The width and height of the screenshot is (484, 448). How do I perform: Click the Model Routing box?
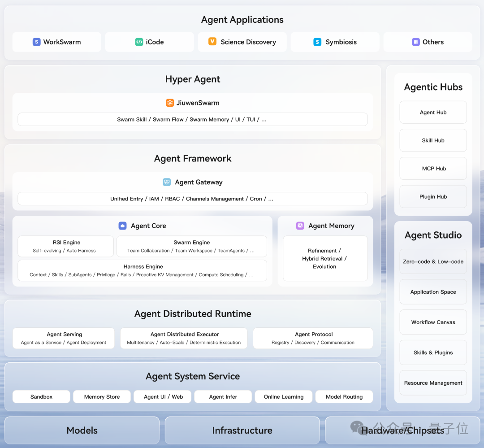point(344,397)
